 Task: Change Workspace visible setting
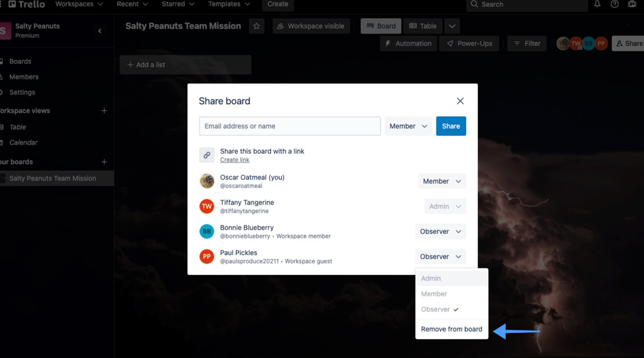(311, 26)
